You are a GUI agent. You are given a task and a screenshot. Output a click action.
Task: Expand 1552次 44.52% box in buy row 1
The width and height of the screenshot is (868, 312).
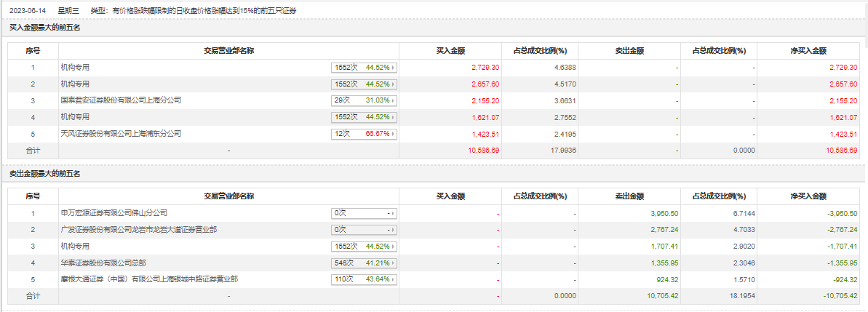(x=365, y=68)
